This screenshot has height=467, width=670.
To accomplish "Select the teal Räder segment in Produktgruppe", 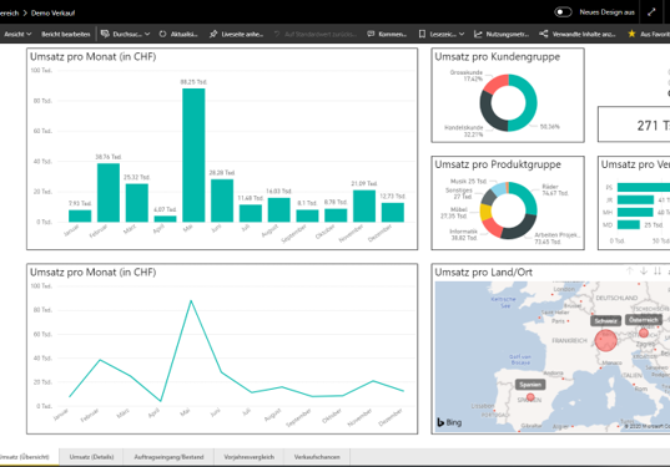I will coord(527,195).
